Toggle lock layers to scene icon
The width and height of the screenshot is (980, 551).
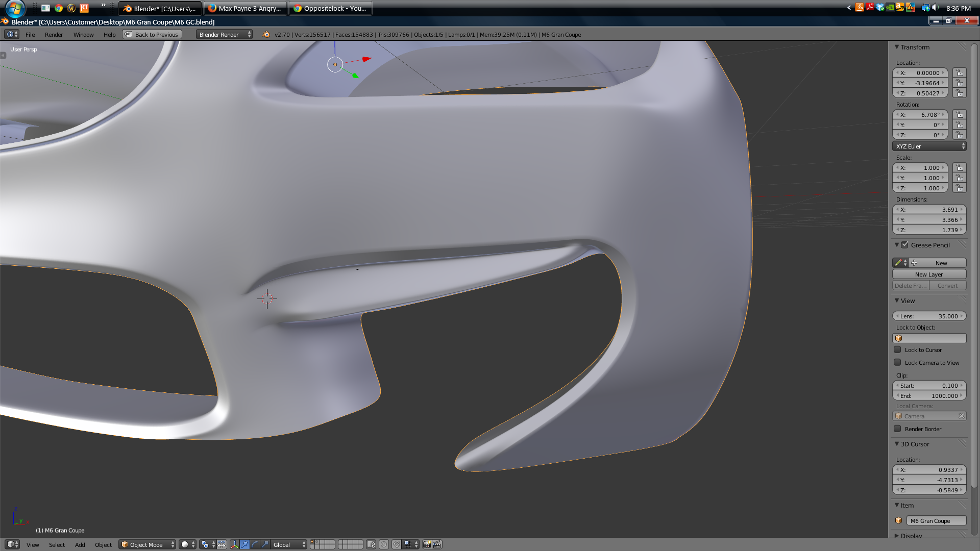pos(371,544)
